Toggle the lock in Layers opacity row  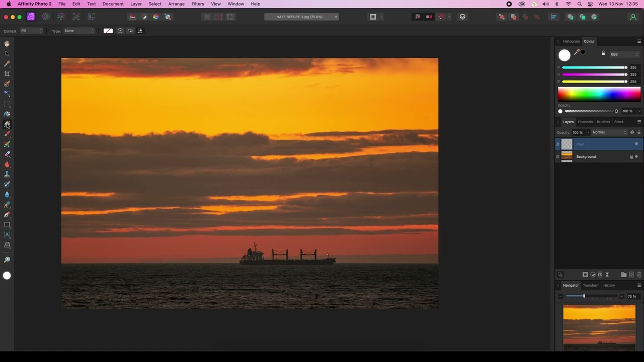[x=639, y=132]
